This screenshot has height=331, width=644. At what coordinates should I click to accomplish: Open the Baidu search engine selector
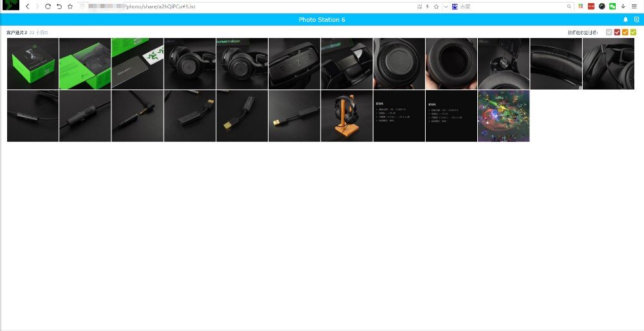pyautogui.click(x=455, y=6)
